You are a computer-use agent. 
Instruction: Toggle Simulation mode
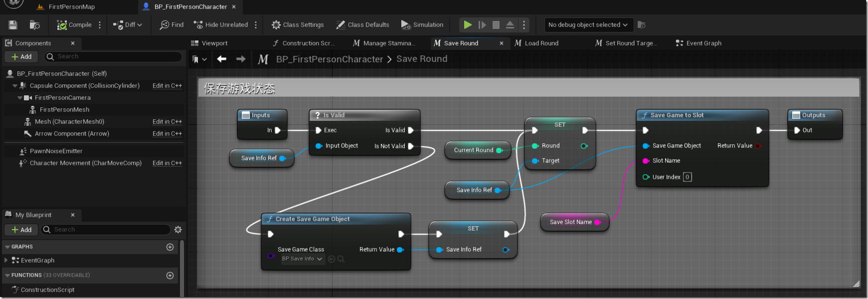pyautogui.click(x=422, y=25)
